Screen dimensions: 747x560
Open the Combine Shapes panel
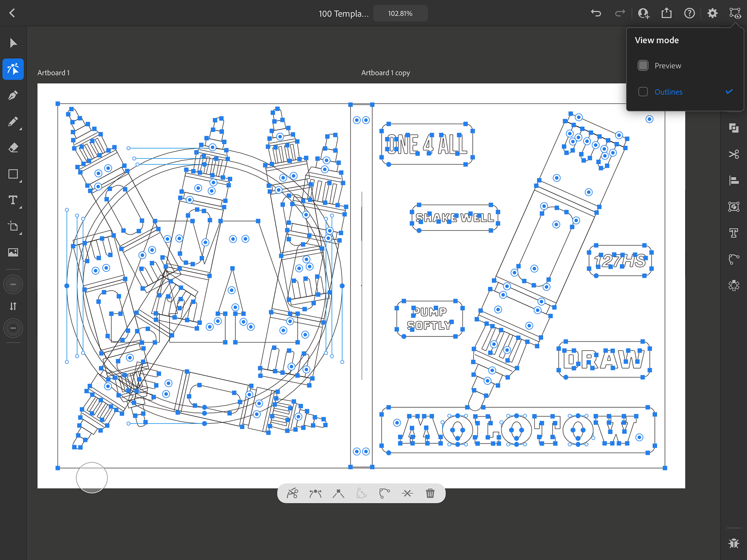pyautogui.click(x=734, y=128)
